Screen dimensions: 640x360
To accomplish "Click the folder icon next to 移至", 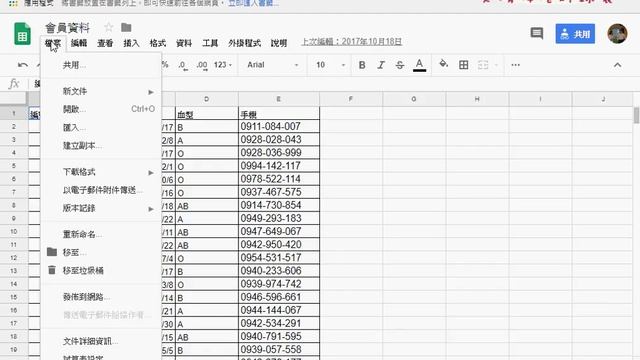I will (x=52, y=252).
